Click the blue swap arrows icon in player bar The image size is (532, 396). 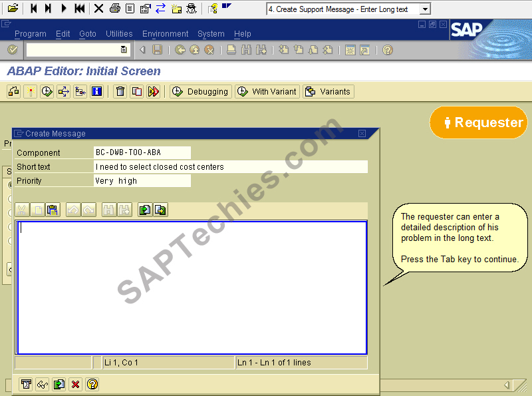160,8
